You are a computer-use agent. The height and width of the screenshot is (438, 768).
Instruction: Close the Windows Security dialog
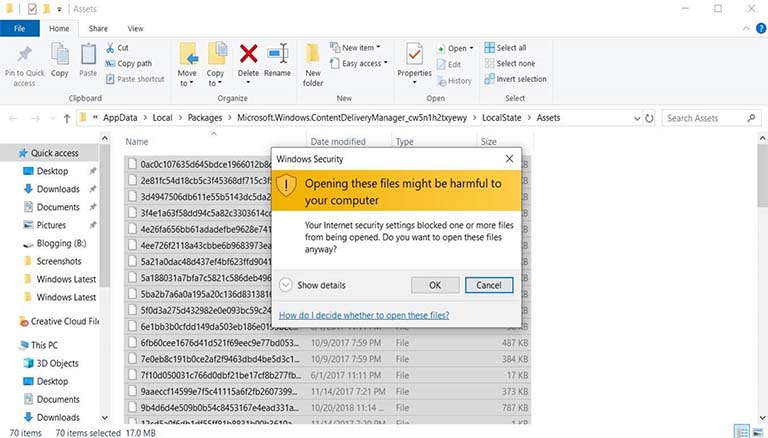(x=509, y=159)
